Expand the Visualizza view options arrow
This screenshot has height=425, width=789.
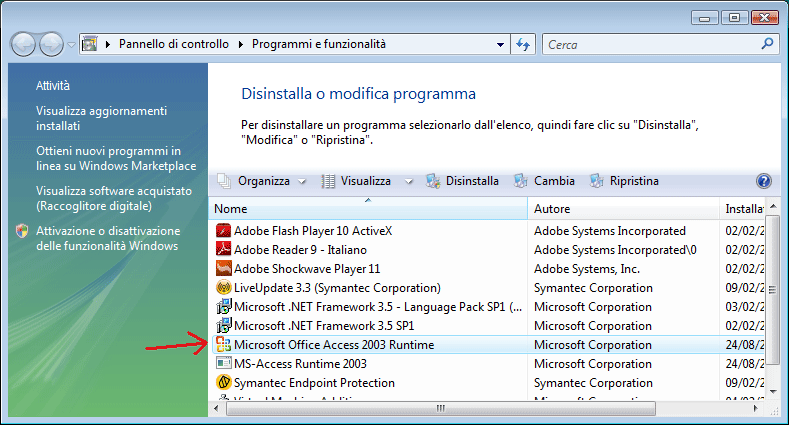tap(408, 182)
